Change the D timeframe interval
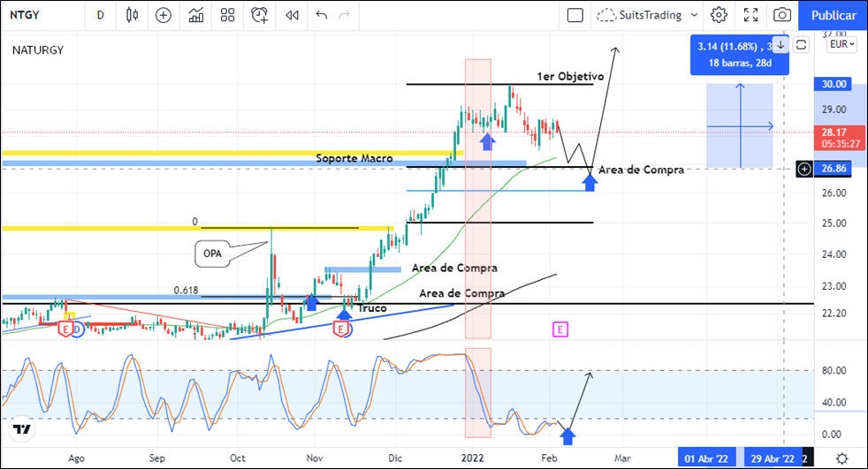The image size is (868, 469). pos(101,15)
